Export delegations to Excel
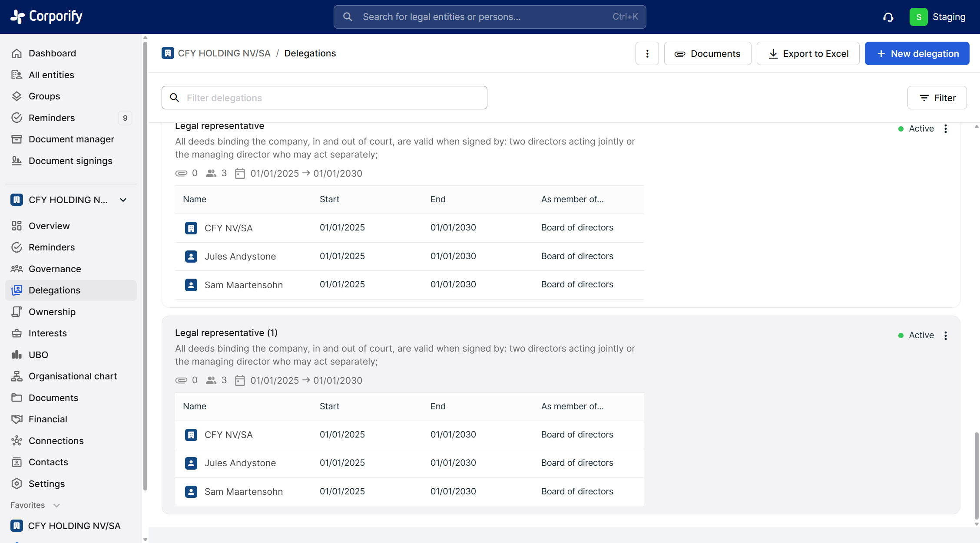The image size is (980, 543). 808,53
